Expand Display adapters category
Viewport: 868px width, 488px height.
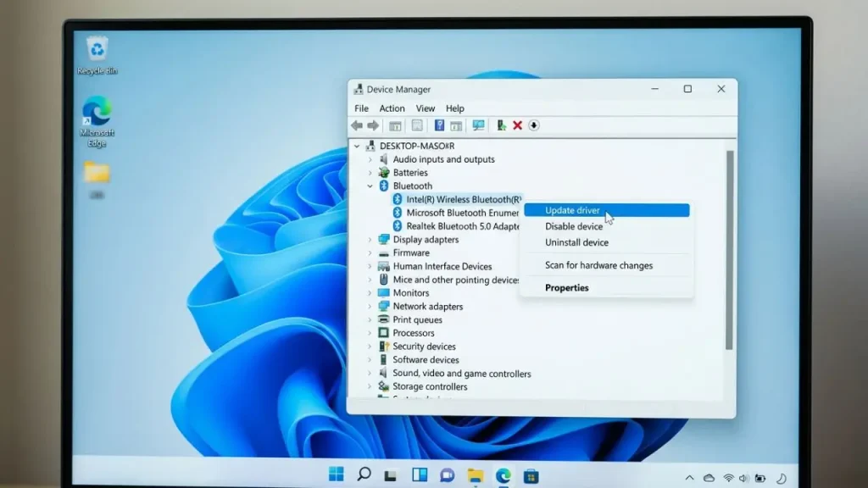[370, 240]
